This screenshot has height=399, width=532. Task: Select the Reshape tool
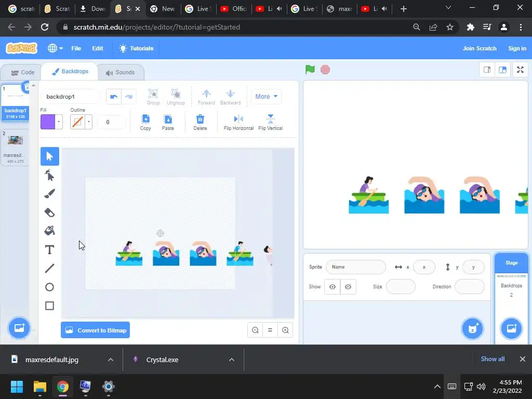pos(49,176)
